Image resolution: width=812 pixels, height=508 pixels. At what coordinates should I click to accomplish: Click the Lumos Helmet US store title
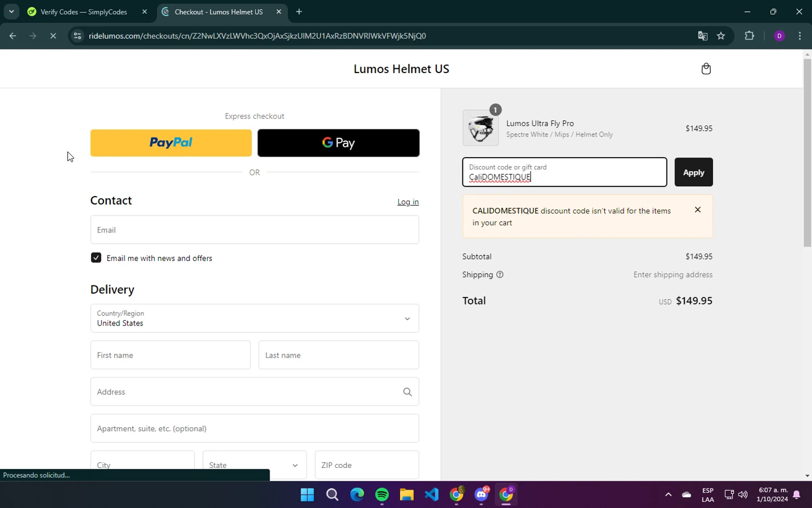[401, 69]
